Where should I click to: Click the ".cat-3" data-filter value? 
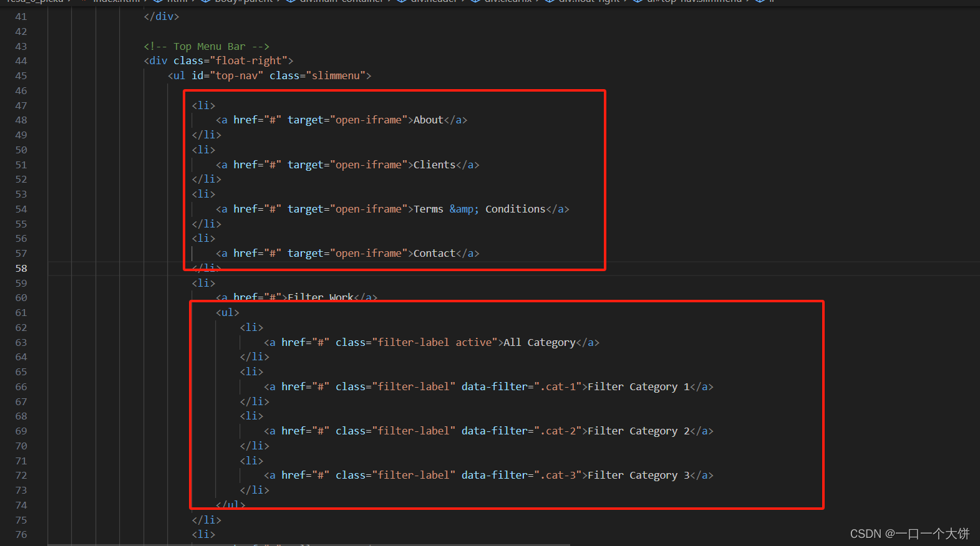click(x=558, y=475)
